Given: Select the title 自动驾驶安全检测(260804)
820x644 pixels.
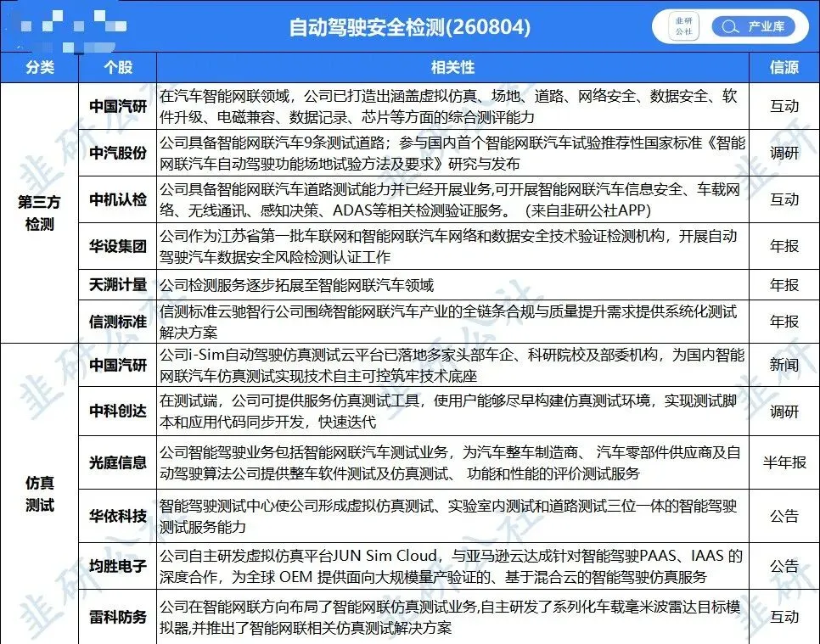Looking at the screenshot, I should 410,26.
